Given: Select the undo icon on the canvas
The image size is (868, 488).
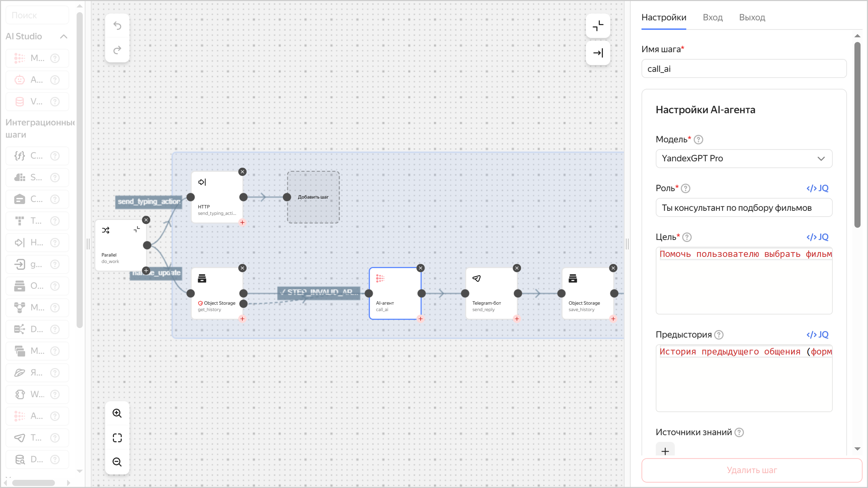Looking at the screenshot, I should (x=117, y=26).
